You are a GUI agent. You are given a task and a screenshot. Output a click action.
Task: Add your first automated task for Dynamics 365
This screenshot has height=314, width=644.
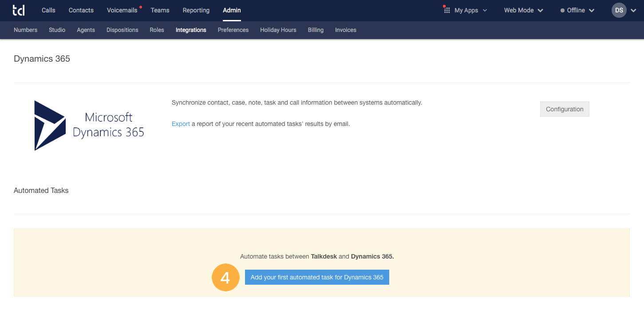pyautogui.click(x=317, y=277)
